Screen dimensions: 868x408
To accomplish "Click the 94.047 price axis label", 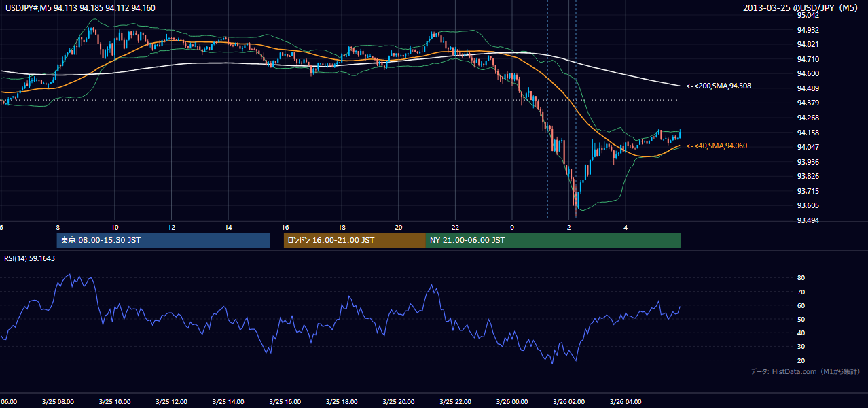I will click(x=808, y=147).
